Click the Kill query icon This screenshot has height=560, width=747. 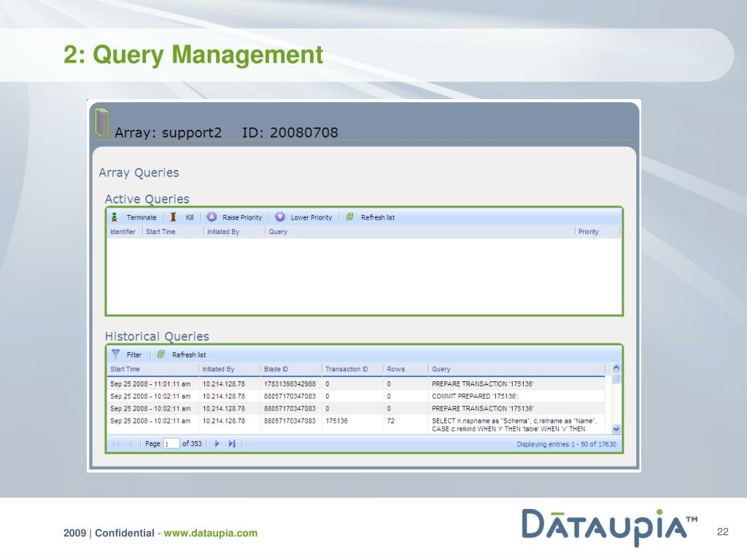click(x=174, y=217)
